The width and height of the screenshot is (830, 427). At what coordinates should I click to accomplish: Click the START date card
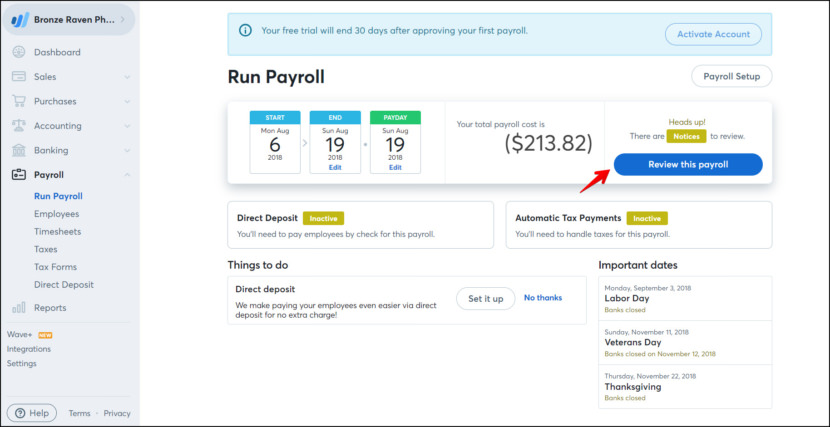[275, 142]
